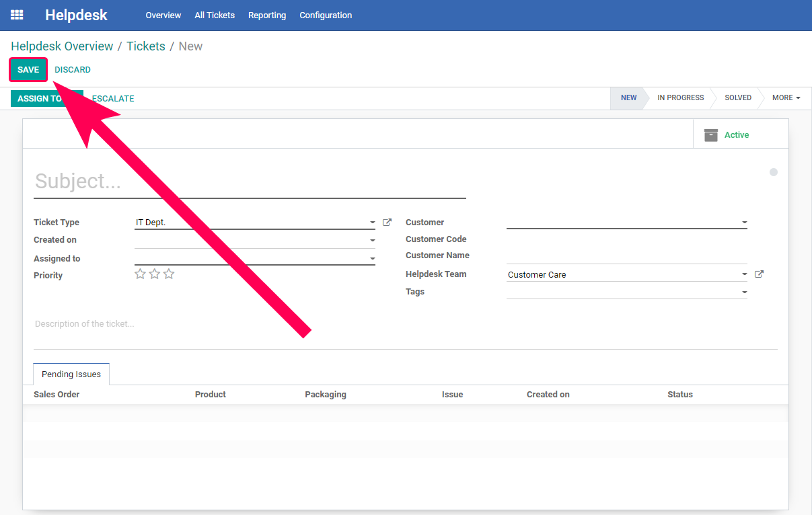Screen dimensions: 812x515
Task: Open the apps grid menu icon
Action: (17, 15)
